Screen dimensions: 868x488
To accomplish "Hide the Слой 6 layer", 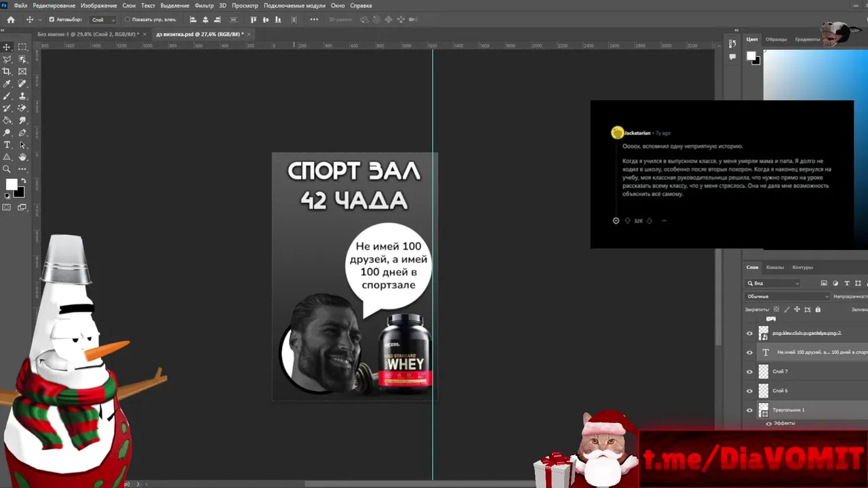I will [749, 390].
